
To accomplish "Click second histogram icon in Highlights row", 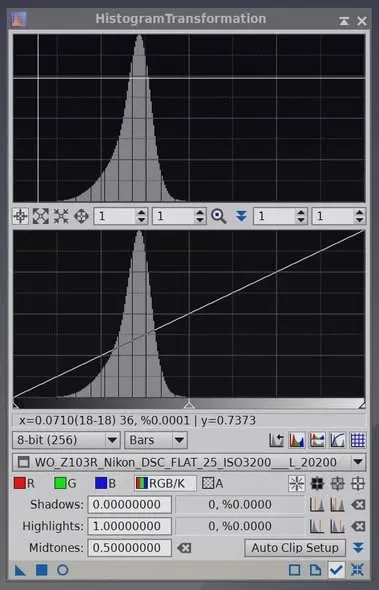I will [337, 526].
